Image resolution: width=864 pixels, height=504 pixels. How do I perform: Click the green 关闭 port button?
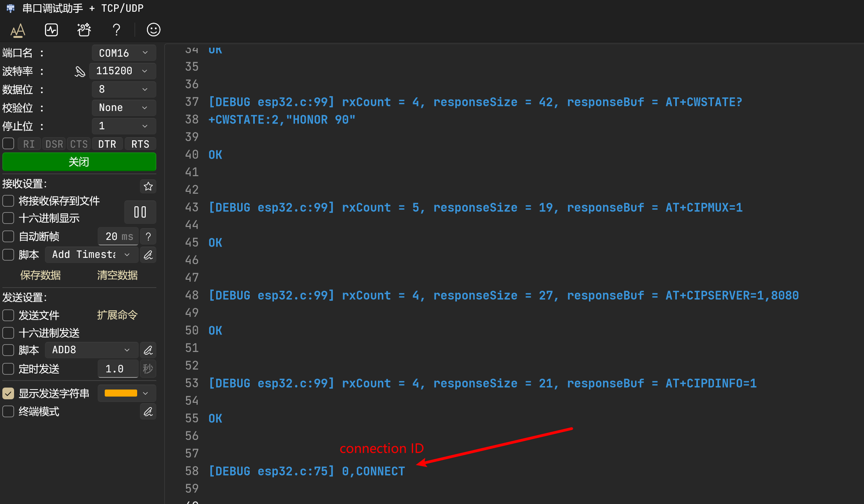(x=79, y=162)
